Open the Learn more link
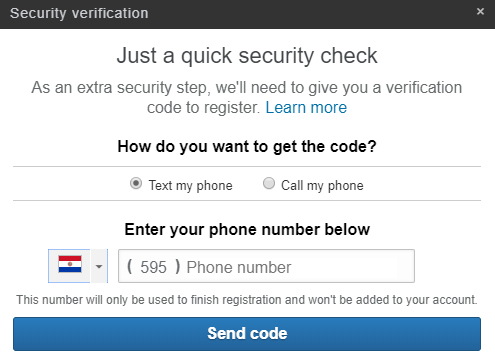The width and height of the screenshot is (495, 360). [306, 108]
